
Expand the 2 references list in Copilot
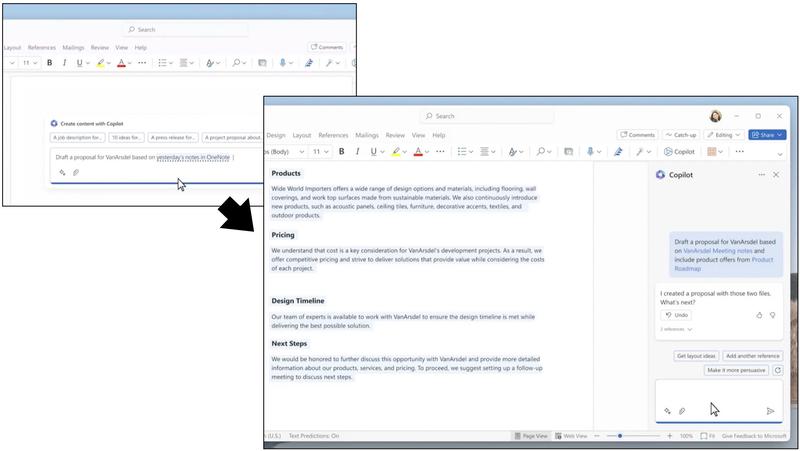click(x=676, y=329)
